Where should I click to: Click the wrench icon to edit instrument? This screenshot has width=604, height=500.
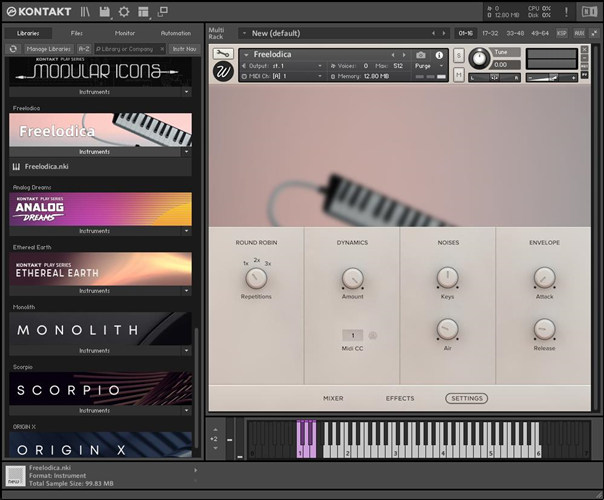point(223,54)
